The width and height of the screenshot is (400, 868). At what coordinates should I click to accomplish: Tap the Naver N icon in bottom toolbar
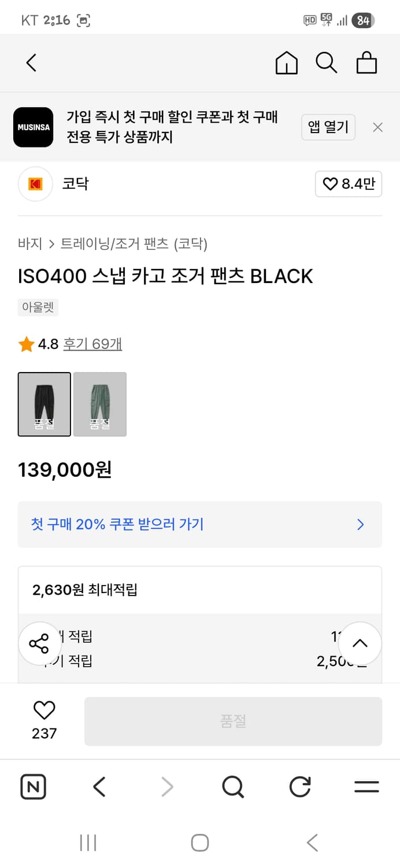33,786
